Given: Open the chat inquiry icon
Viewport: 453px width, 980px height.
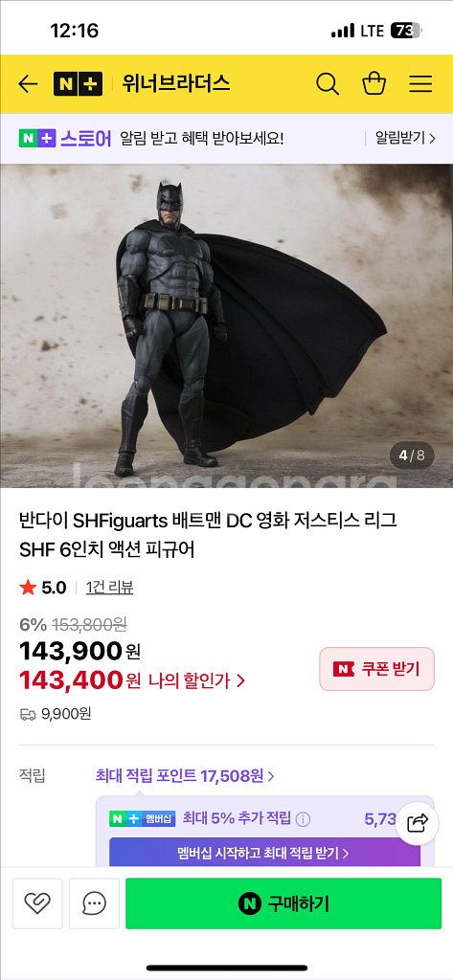Looking at the screenshot, I should coord(95,903).
